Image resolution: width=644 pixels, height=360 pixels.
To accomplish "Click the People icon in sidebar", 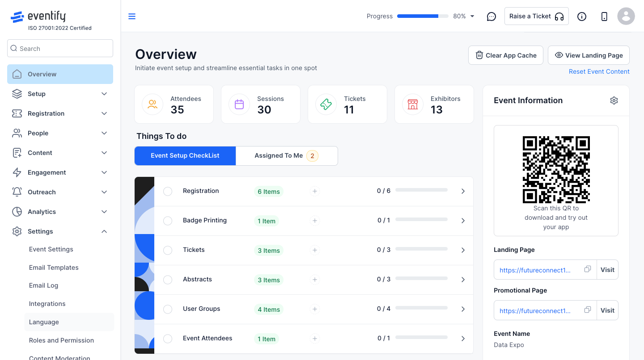I will pyautogui.click(x=17, y=133).
